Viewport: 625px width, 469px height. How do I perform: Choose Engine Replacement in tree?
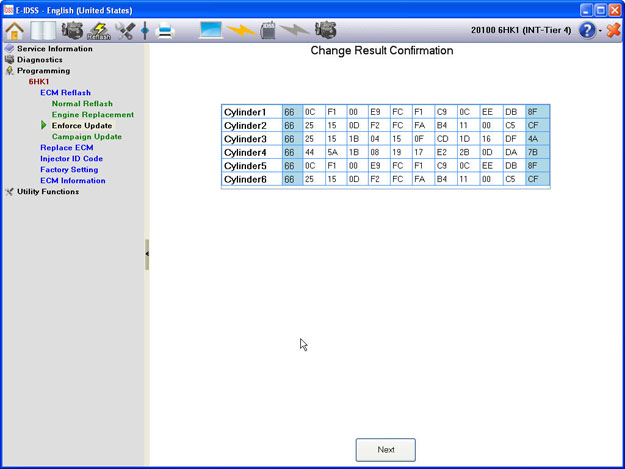(92, 115)
